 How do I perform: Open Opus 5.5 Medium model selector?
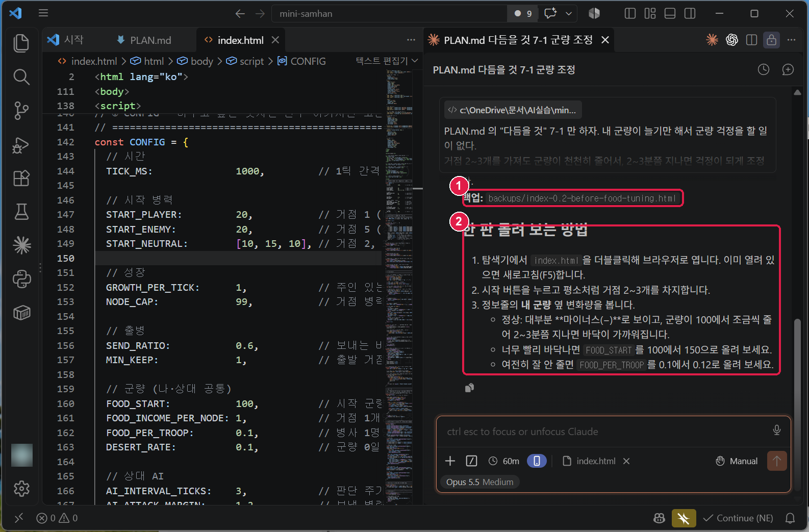tap(479, 482)
